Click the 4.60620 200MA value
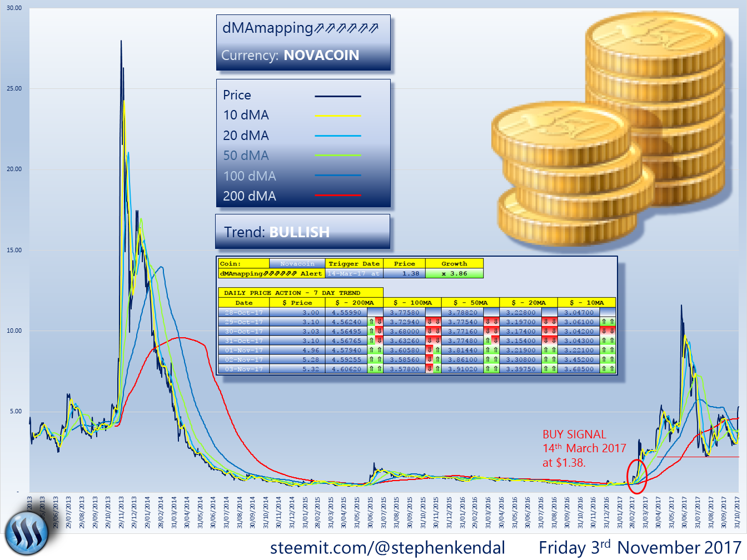 346,369
